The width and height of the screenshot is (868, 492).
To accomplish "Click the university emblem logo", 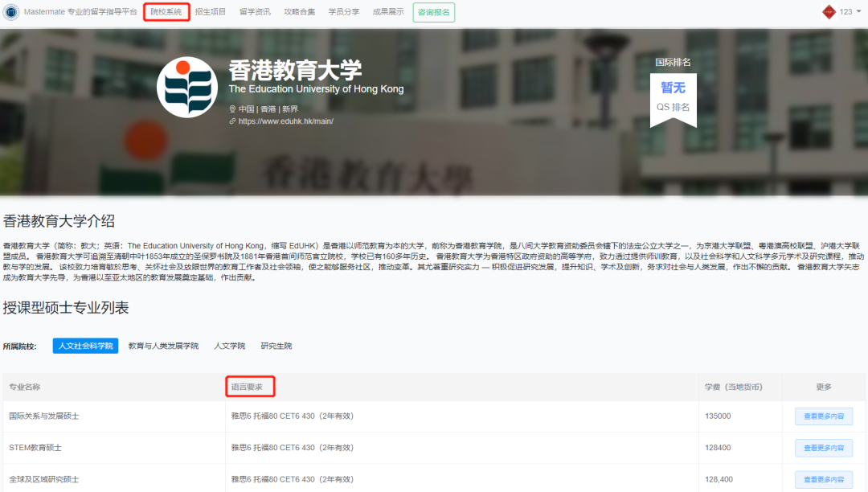I will [187, 88].
